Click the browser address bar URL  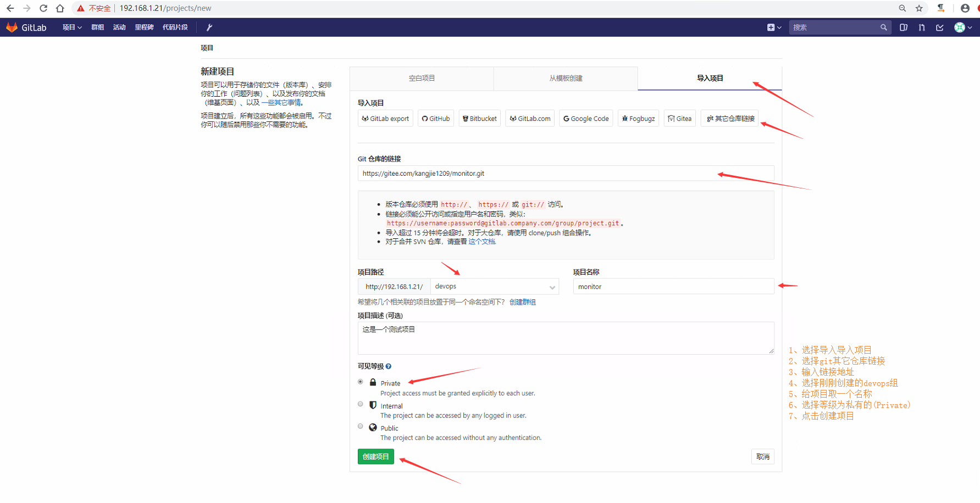pos(165,8)
